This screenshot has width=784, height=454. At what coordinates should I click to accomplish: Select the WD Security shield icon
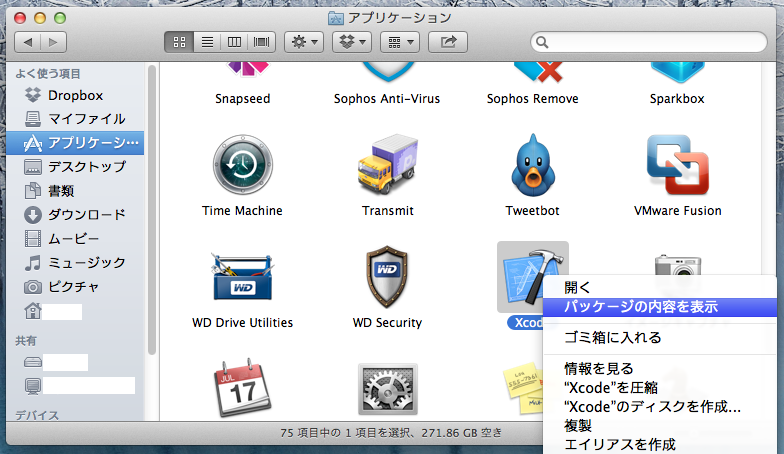coord(388,276)
